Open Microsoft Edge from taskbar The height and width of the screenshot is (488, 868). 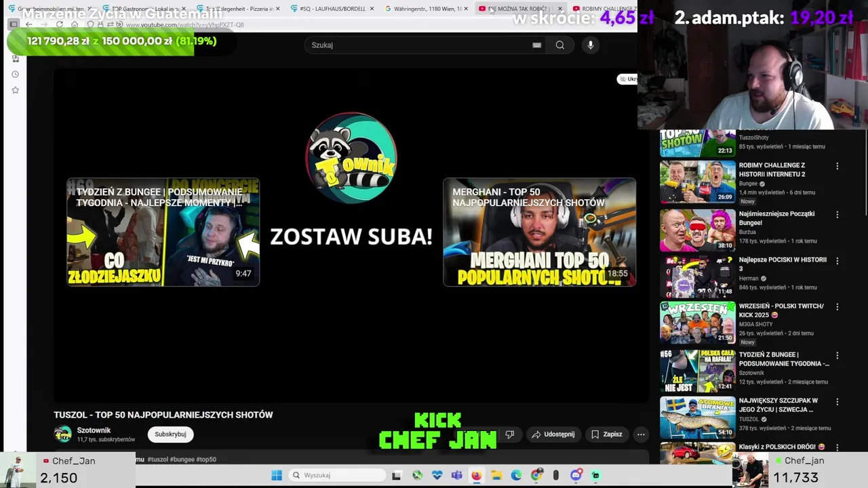tap(516, 475)
